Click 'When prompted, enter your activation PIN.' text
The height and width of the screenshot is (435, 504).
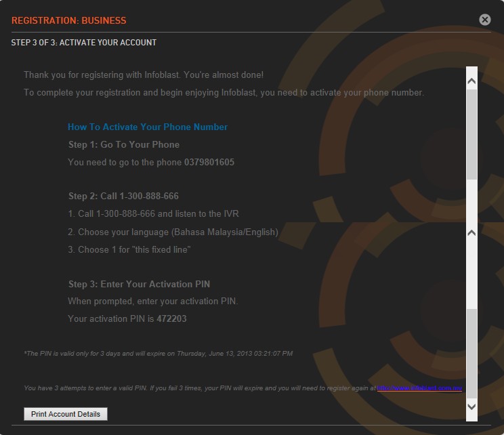[153, 302]
